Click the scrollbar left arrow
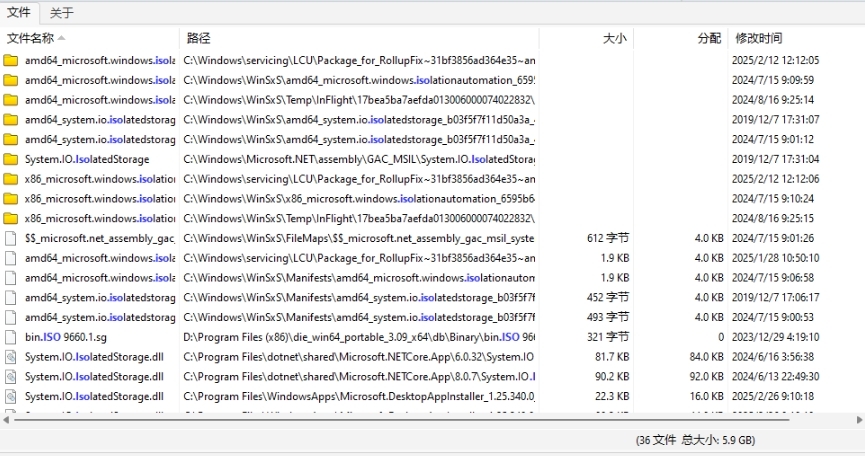 pos(6,420)
